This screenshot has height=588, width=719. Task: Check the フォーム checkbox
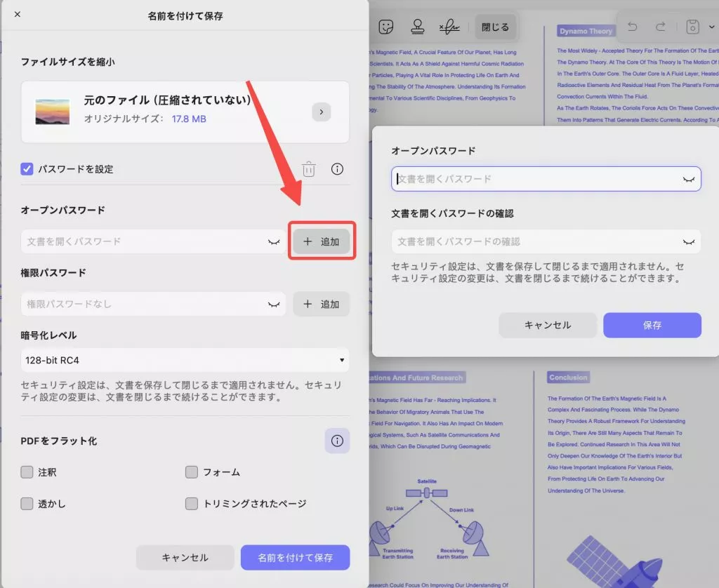191,472
